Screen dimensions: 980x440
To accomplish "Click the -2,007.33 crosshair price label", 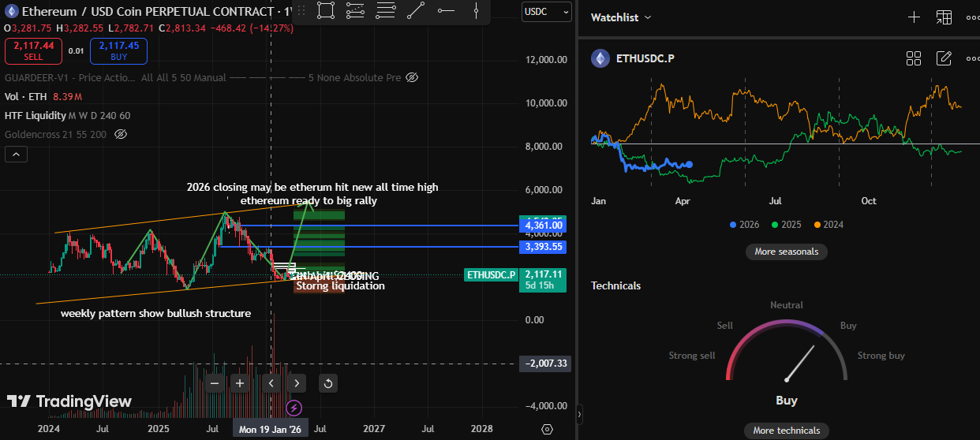I will (x=543, y=364).
